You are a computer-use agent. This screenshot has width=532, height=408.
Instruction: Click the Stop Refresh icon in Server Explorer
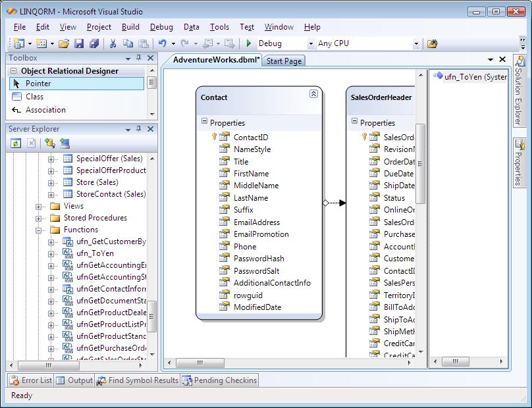(x=31, y=143)
